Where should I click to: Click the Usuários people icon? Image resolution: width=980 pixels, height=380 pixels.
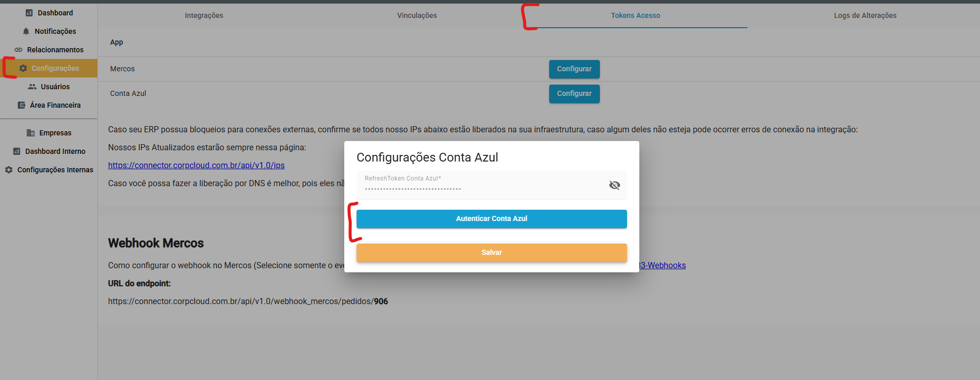32,87
